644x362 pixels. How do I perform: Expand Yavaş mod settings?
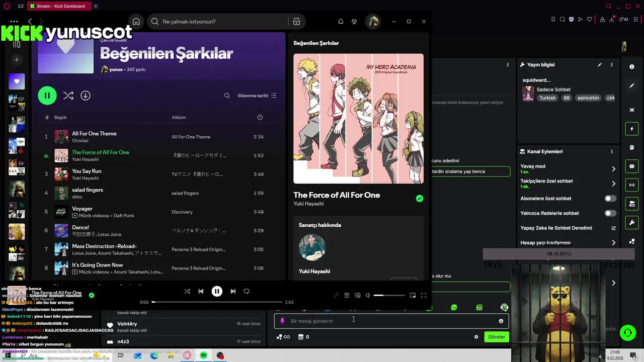click(613, 169)
